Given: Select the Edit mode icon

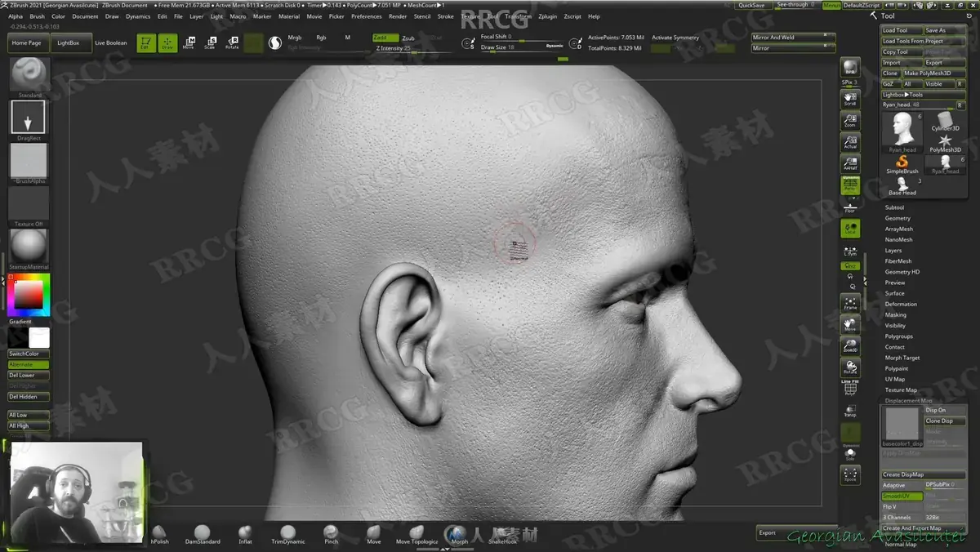Looking at the screenshot, I should tap(145, 43).
